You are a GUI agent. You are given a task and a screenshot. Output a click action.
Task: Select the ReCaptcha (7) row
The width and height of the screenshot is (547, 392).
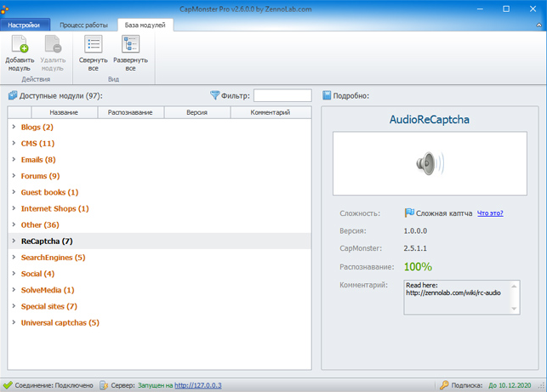tap(47, 241)
